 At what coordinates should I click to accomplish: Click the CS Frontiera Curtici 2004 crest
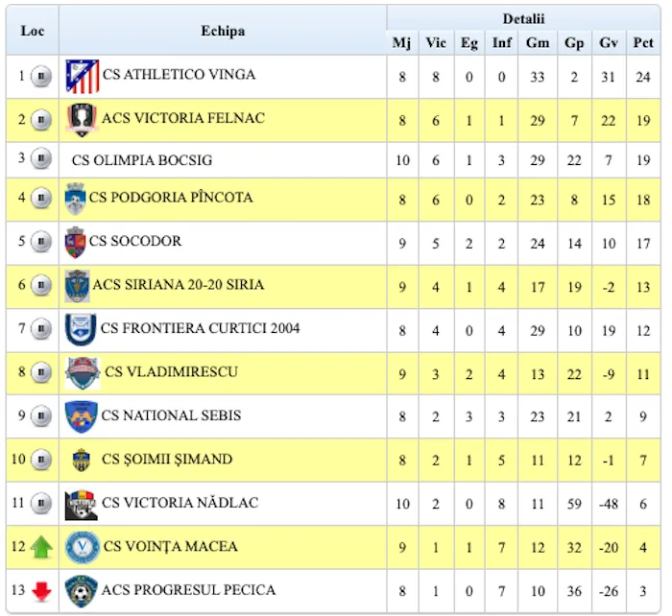click(x=81, y=329)
